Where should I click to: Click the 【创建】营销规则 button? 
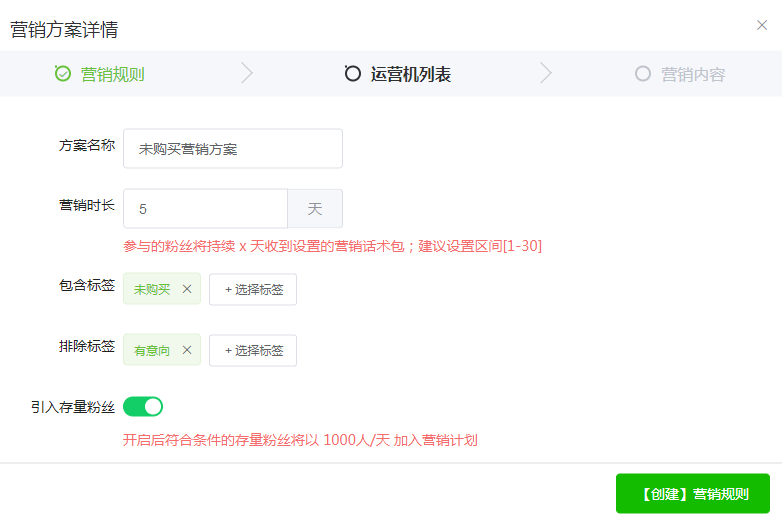(692, 494)
